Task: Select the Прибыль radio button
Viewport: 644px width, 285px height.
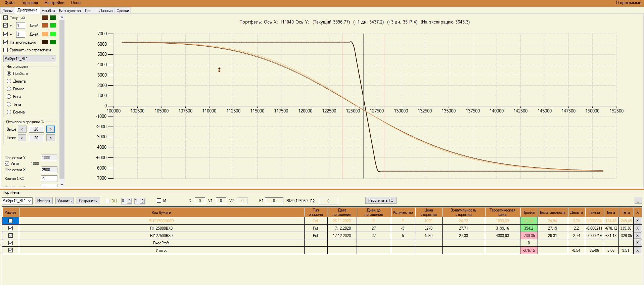Action: tap(9, 74)
